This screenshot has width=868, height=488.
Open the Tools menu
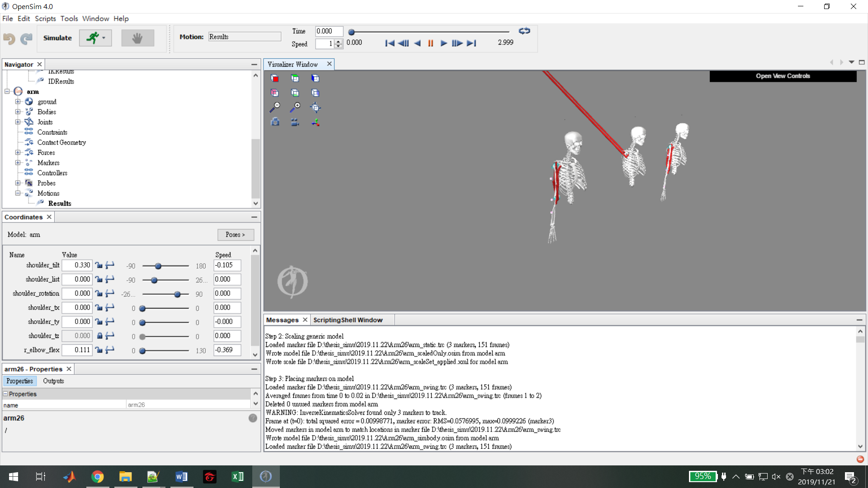69,19
